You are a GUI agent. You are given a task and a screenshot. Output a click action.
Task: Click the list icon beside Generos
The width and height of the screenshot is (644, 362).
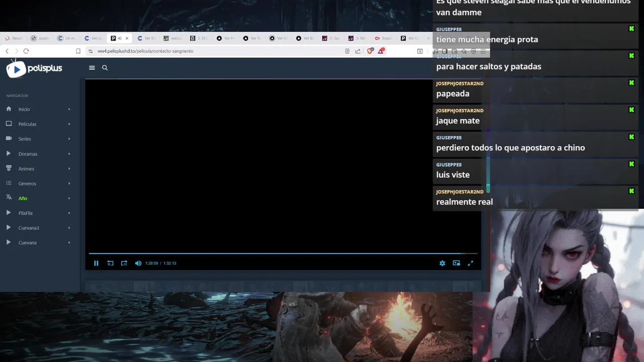coord(9,183)
